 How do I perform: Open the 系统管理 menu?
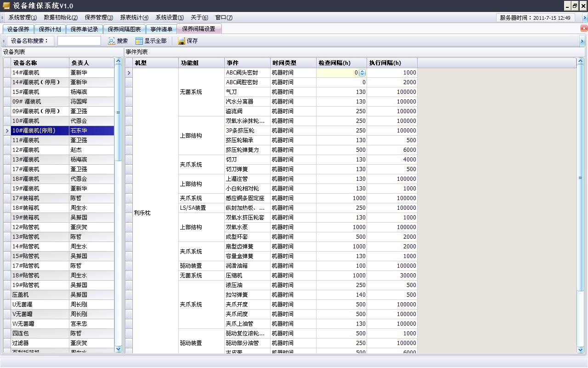(x=23, y=17)
